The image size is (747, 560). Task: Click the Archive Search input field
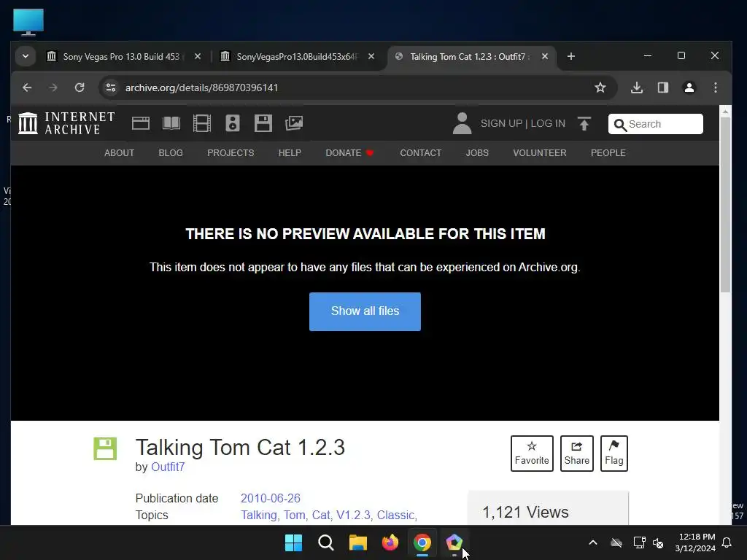pos(656,124)
